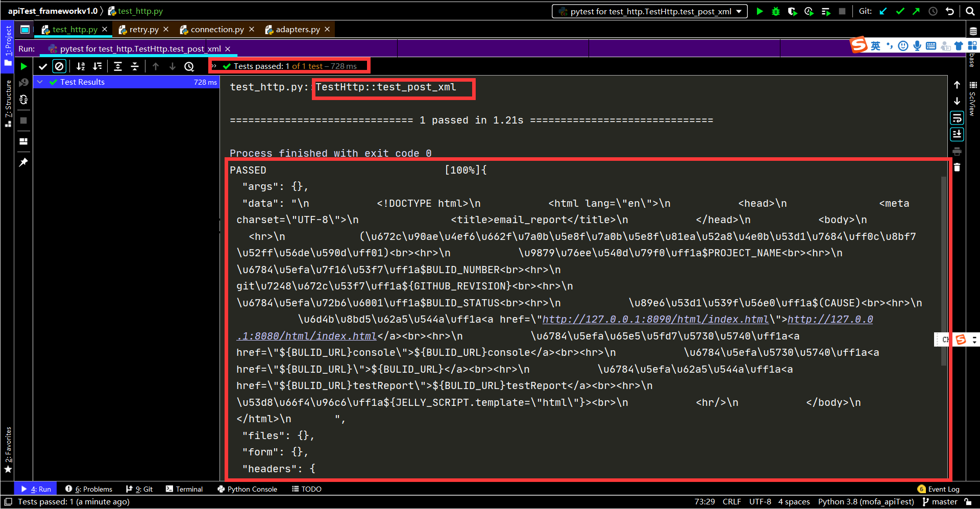The image size is (980, 509).
Task: Collapse the Test Results tree node
Action: tap(40, 82)
